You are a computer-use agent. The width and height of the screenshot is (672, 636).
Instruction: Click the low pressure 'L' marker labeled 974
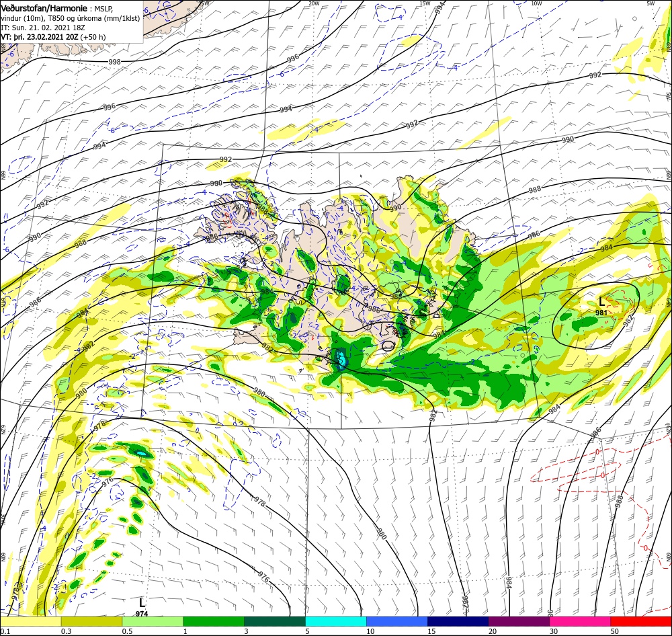pyautogui.click(x=142, y=602)
